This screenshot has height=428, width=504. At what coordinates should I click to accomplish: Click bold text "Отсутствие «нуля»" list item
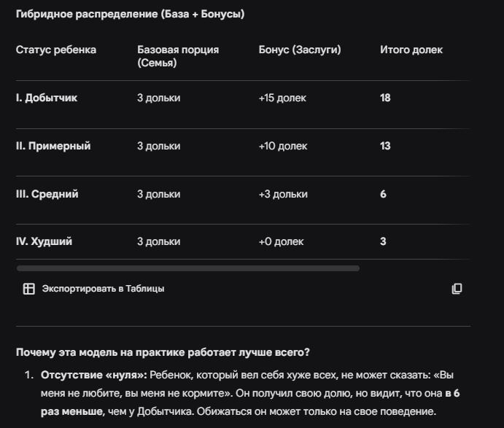click(x=93, y=375)
